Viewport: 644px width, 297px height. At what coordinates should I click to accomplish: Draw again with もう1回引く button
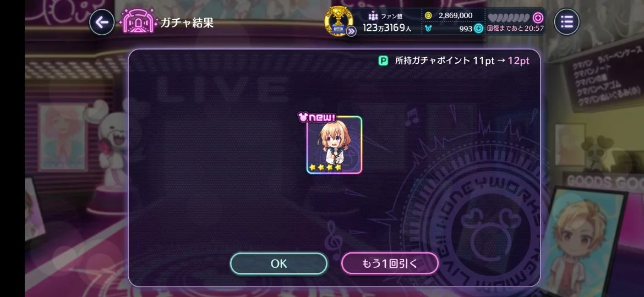click(390, 263)
